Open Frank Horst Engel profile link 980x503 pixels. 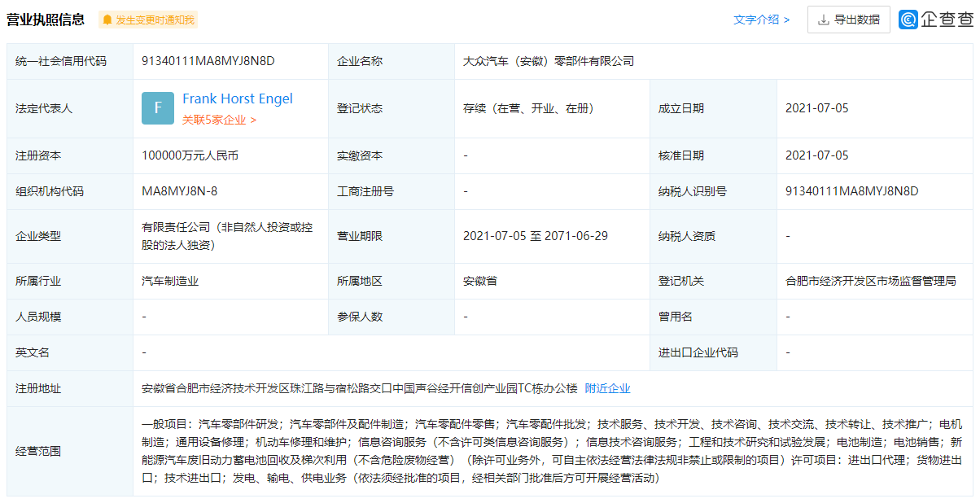tap(238, 99)
